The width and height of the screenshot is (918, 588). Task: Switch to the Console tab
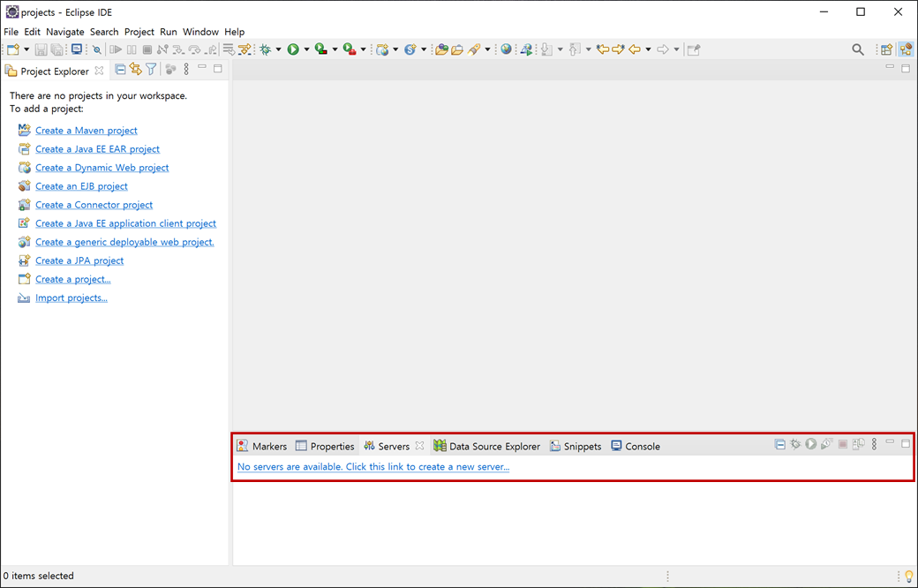[636, 446]
